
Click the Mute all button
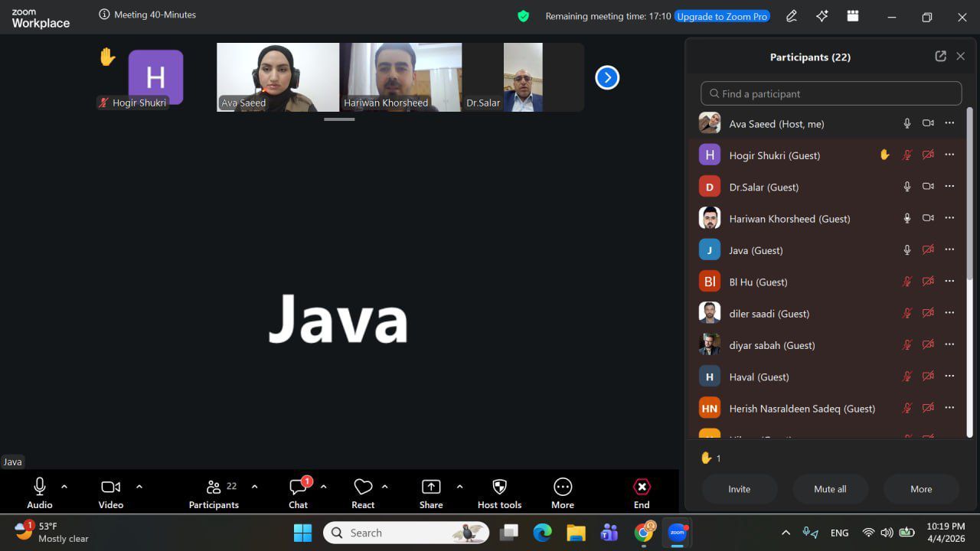(x=830, y=489)
